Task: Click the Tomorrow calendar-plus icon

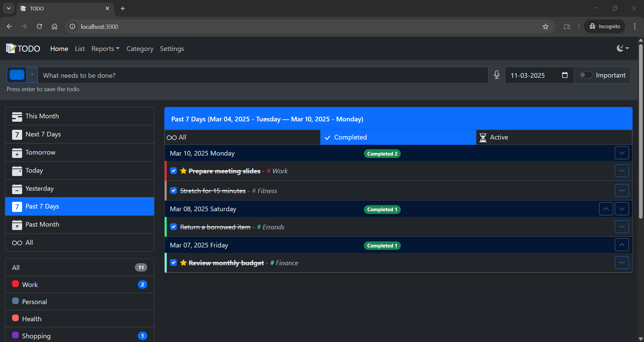Action: 17,152
